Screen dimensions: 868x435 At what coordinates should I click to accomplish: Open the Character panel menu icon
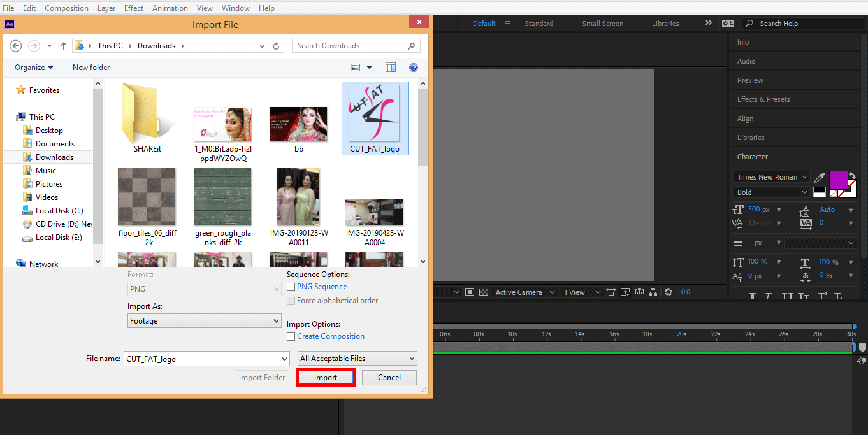850,157
